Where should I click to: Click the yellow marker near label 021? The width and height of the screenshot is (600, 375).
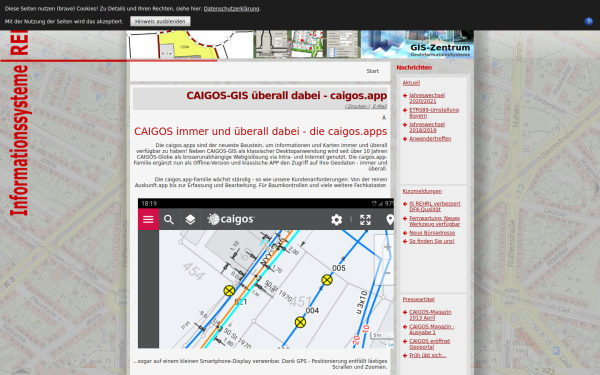point(229,291)
